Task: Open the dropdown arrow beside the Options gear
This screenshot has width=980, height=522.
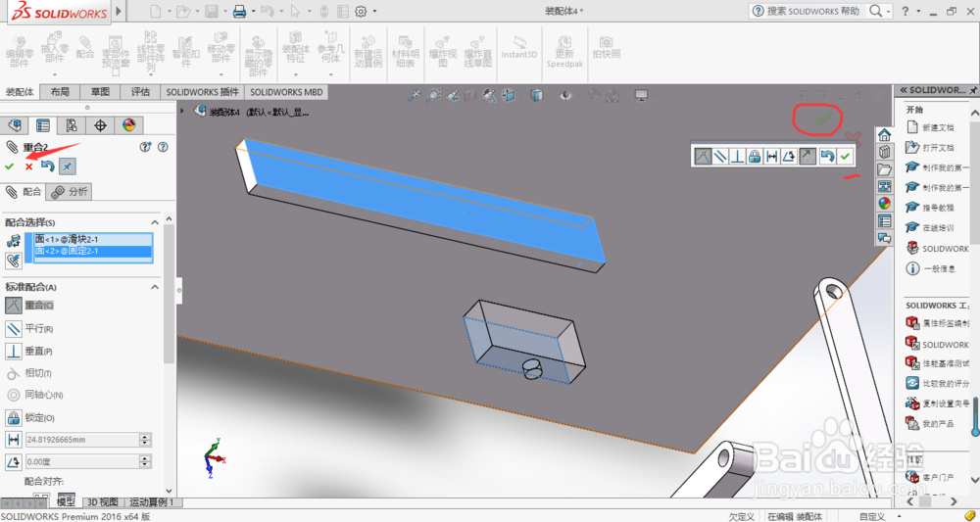Action: pyautogui.click(x=374, y=11)
